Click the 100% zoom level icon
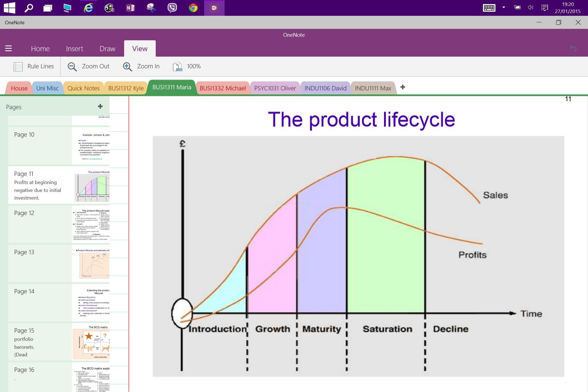 tap(177, 66)
